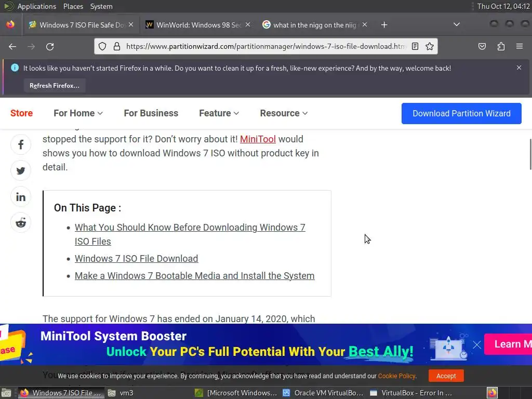Open the For Business page
The height and width of the screenshot is (399, 532).
pyautogui.click(x=151, y=113)
